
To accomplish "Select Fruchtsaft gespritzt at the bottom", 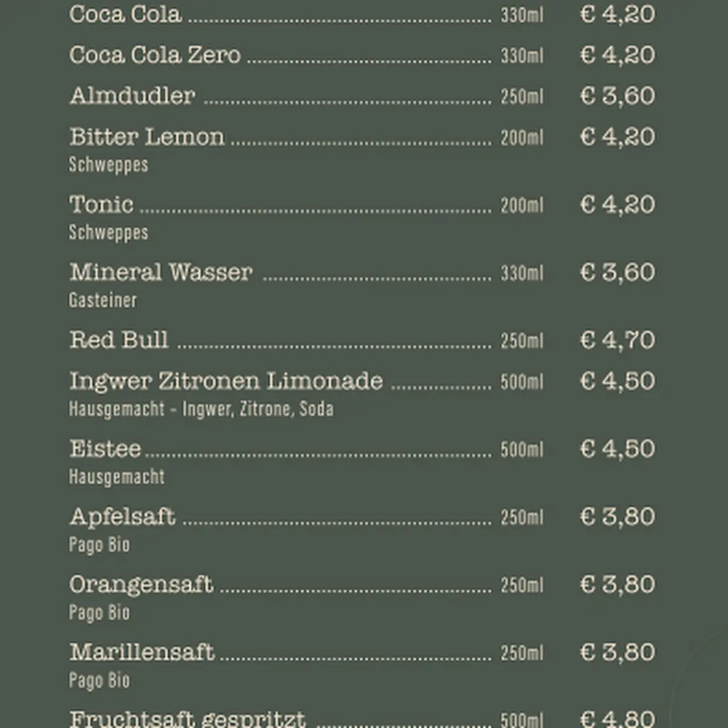I will pos(187,718).
